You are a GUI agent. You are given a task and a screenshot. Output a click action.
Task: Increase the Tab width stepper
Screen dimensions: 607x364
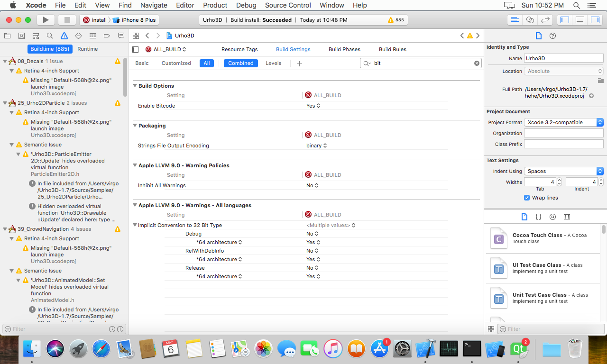click(x=559, y=180)
